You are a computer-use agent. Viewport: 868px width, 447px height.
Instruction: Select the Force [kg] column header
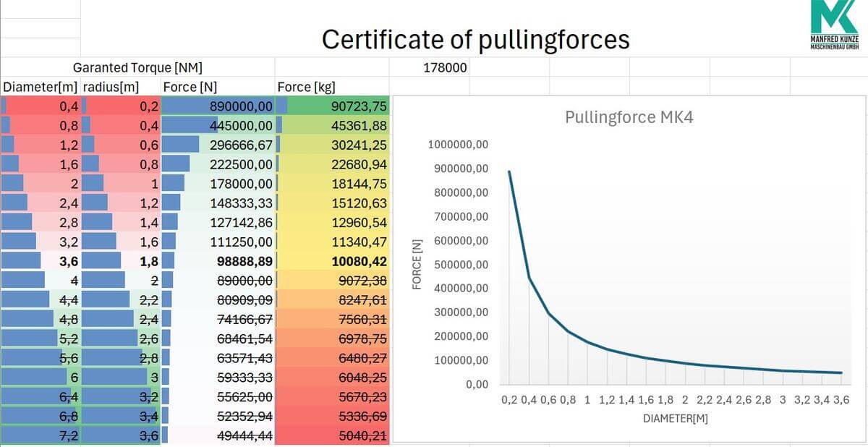pos(332,87)
